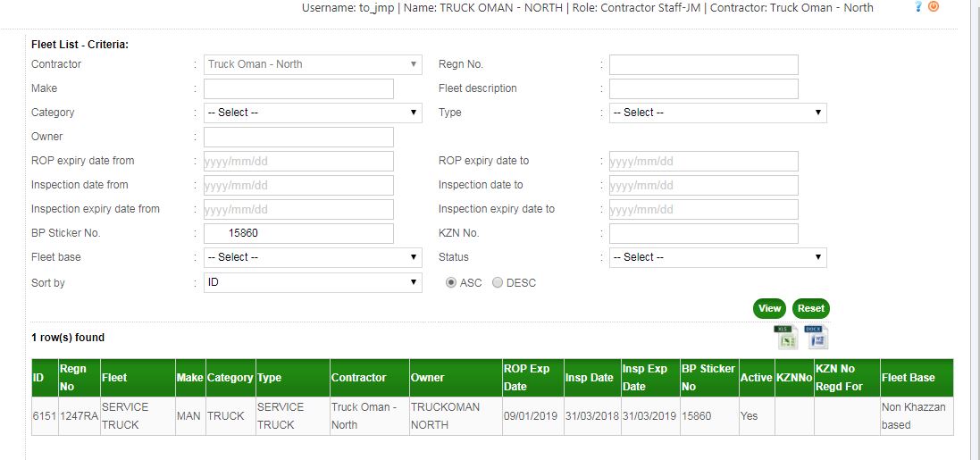
Task: Focus the ROP expiry date from field
Action: coord(298,161)
